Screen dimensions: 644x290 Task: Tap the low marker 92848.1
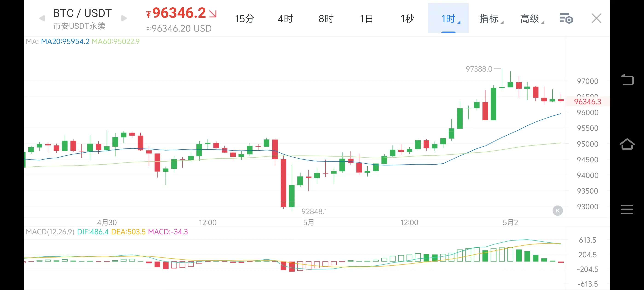314,212
